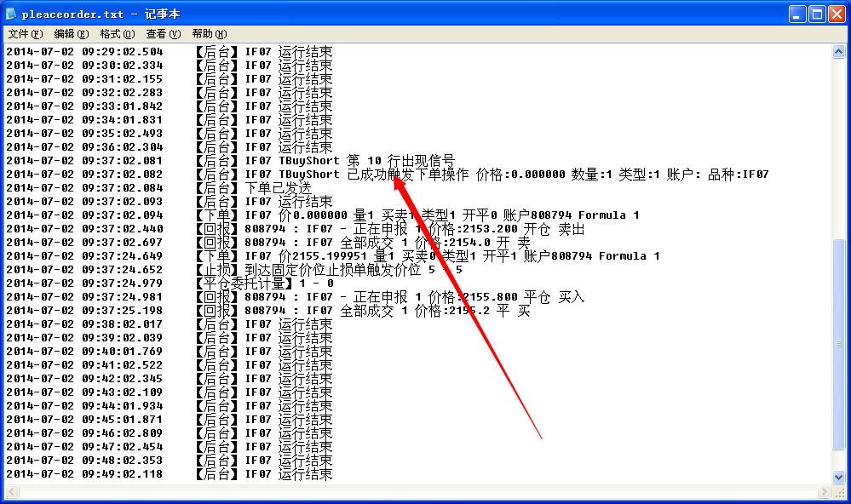Open the 文件(F) menu
Screen dimensions: 851x504
click(26, 34)
